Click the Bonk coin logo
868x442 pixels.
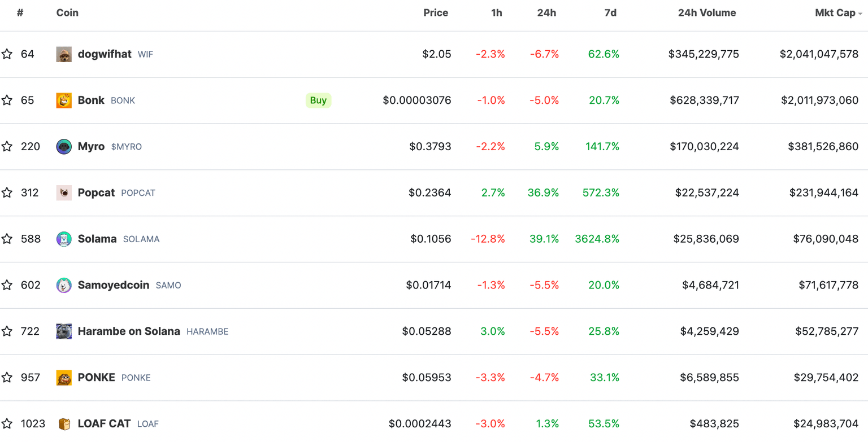pos(64,100)
